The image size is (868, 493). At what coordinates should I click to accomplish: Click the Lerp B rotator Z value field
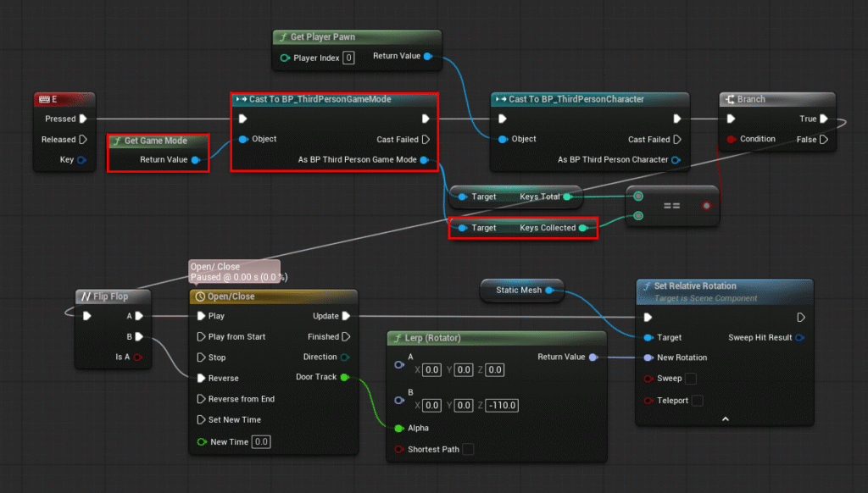click(502, 406)
